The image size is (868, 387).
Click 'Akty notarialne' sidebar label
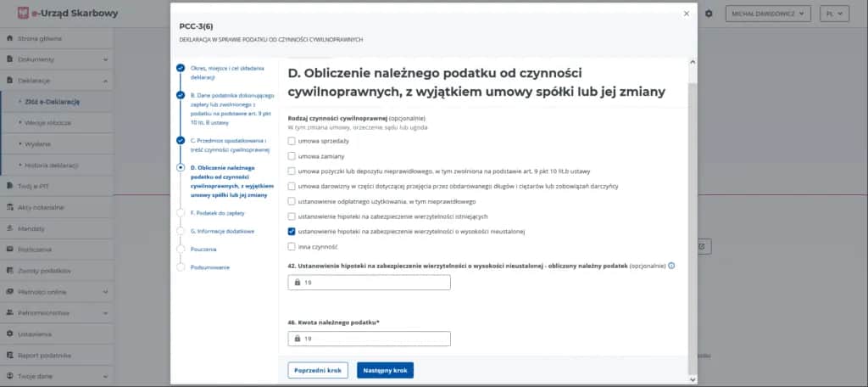coord(41,207)
